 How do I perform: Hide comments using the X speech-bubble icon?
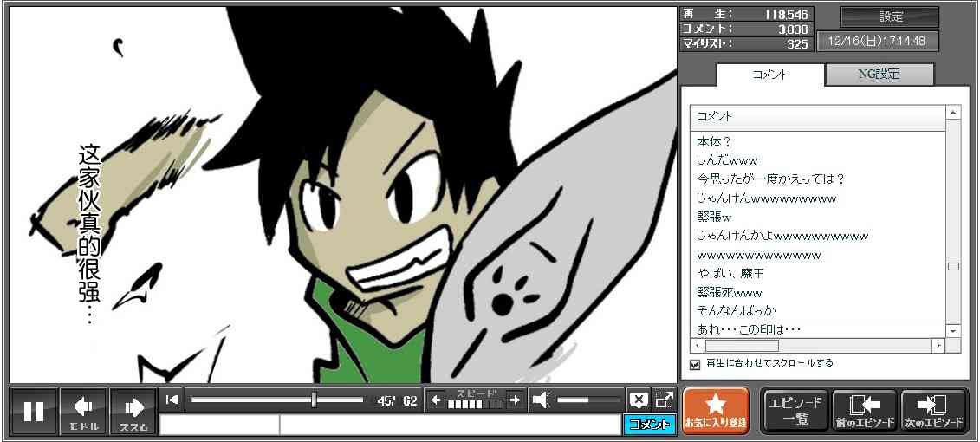click(x=639, y=400)
